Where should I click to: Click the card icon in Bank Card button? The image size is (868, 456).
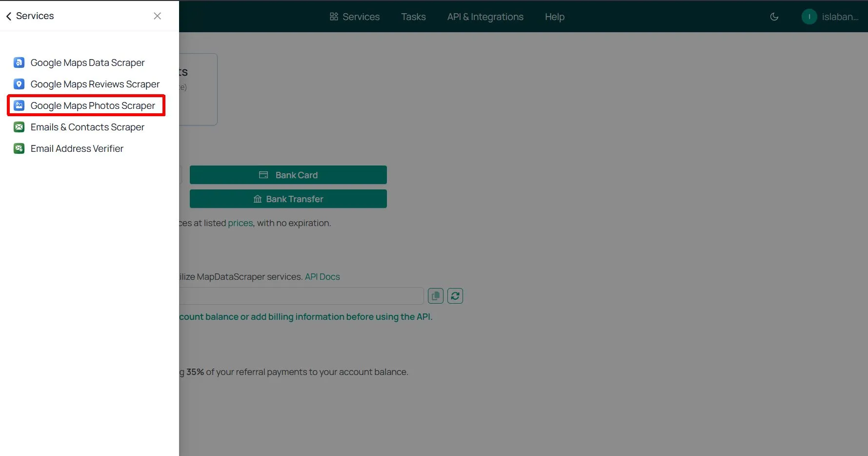[263, 175]
